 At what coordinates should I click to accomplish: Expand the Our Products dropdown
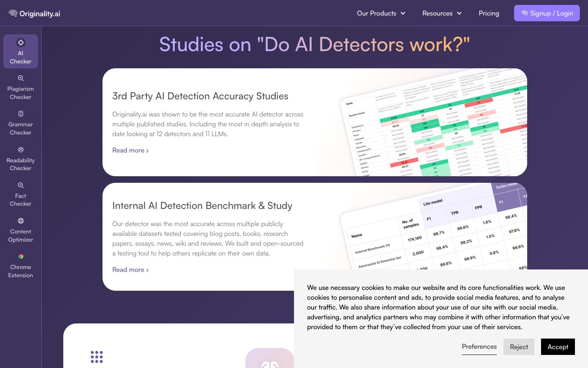tap(381, 13)
